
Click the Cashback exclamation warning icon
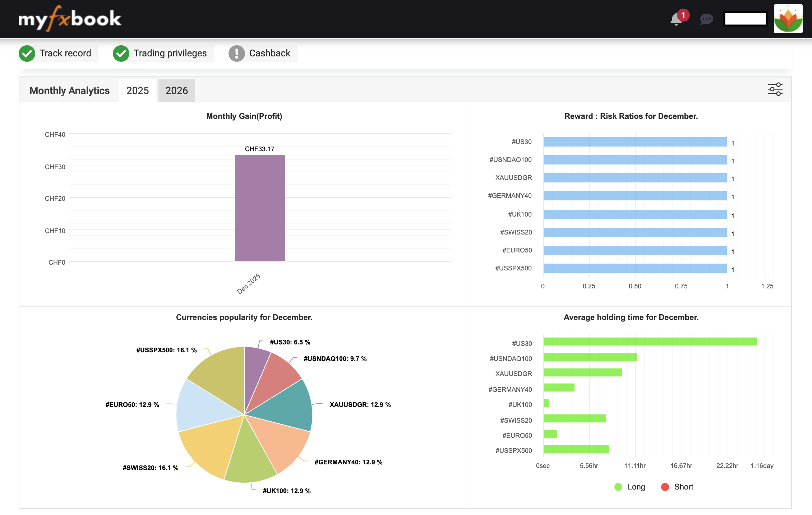pyautogui.click(x=236, y=54)
